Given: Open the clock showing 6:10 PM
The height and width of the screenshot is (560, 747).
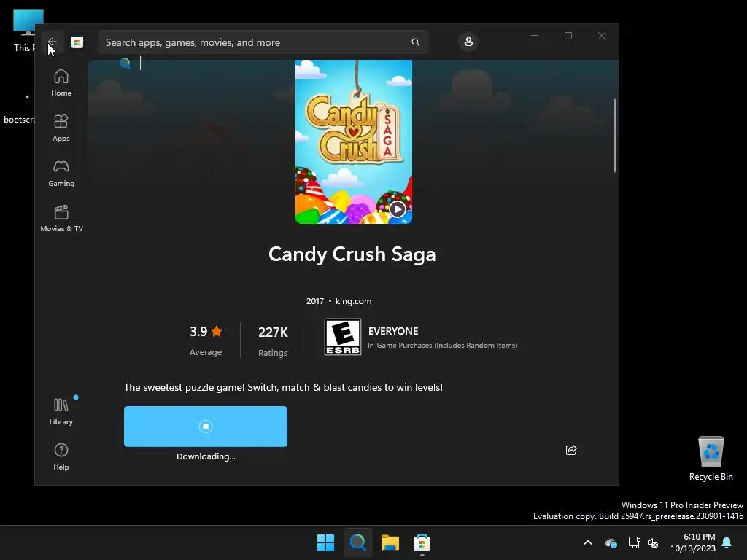Looking at the screenshot, I should 693,542.
